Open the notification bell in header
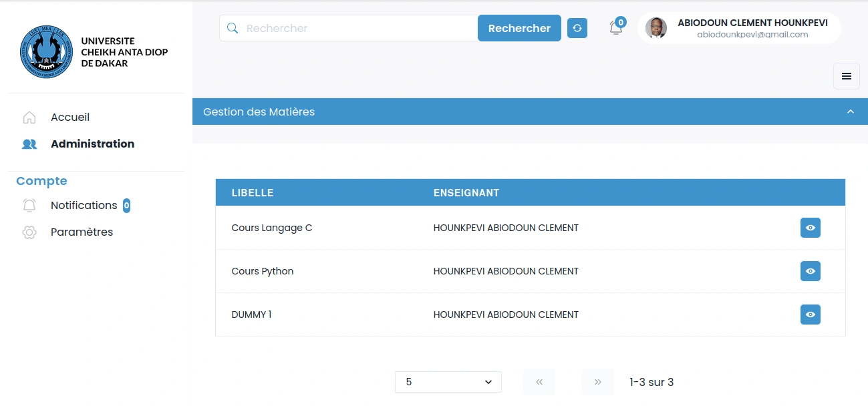 tap(616, 28)
